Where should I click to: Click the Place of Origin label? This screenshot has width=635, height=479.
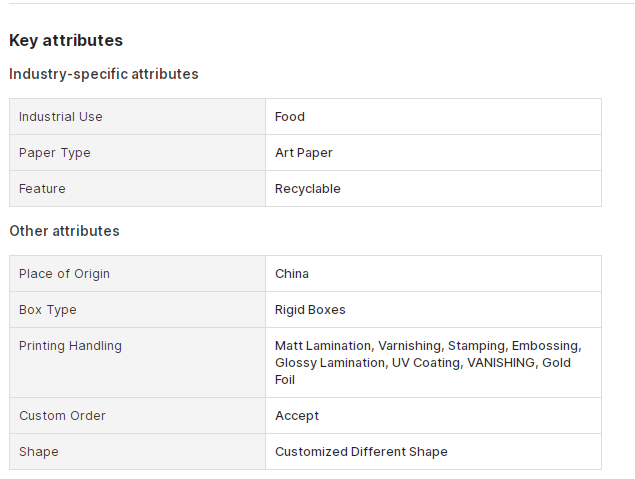pos(64,274)
